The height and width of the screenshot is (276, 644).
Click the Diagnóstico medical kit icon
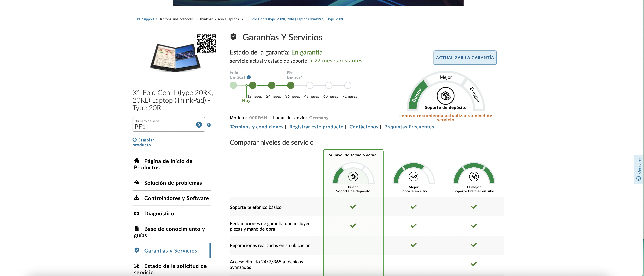136,213
